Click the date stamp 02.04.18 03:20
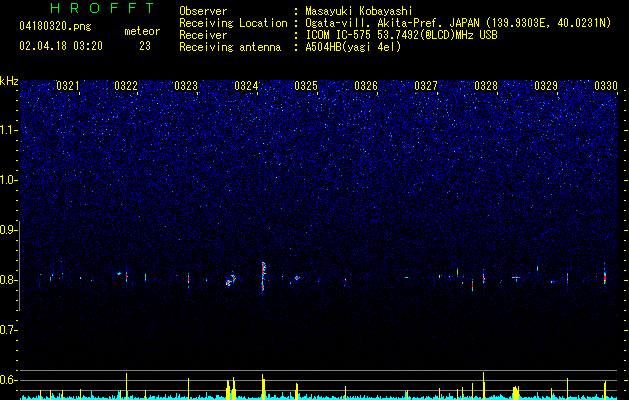The height and width of the screenshot is (400, 629). [61, 46]
